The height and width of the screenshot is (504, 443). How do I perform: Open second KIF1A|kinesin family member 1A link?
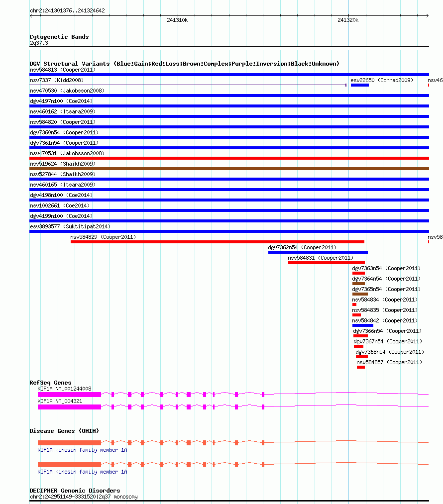pos(82,472)
